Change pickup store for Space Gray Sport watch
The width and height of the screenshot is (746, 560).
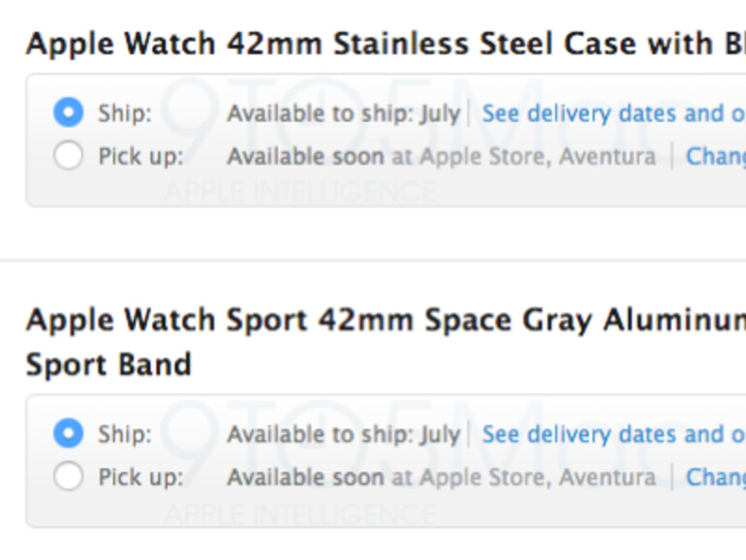point(715,477)
